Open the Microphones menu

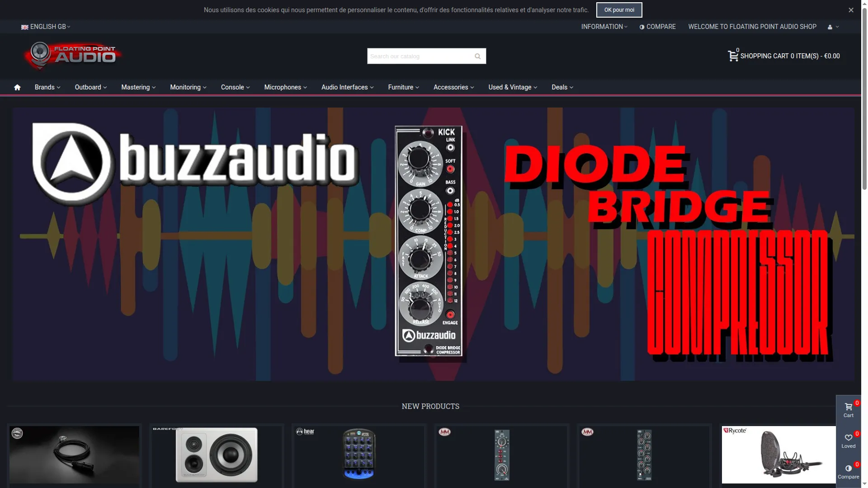pyautogui.click(x=286, y=88)
